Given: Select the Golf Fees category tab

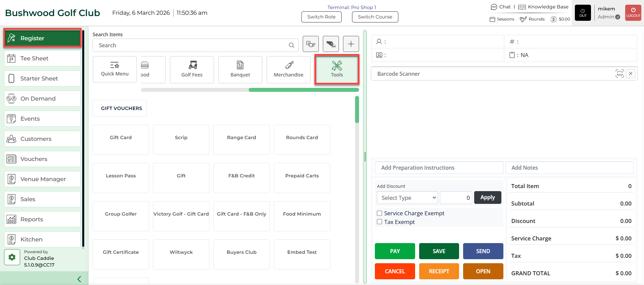Looking at the screenshot, I should pos(192,69).
